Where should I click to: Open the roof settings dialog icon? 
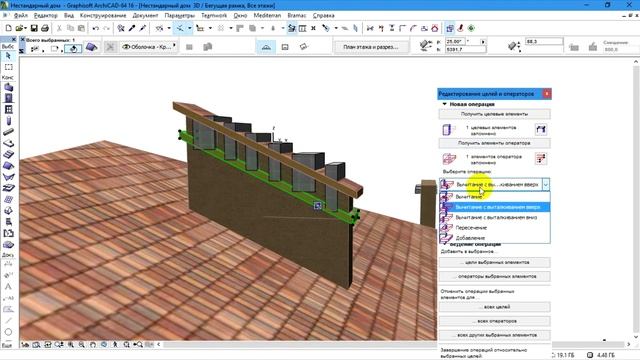(x=91, y=47)
